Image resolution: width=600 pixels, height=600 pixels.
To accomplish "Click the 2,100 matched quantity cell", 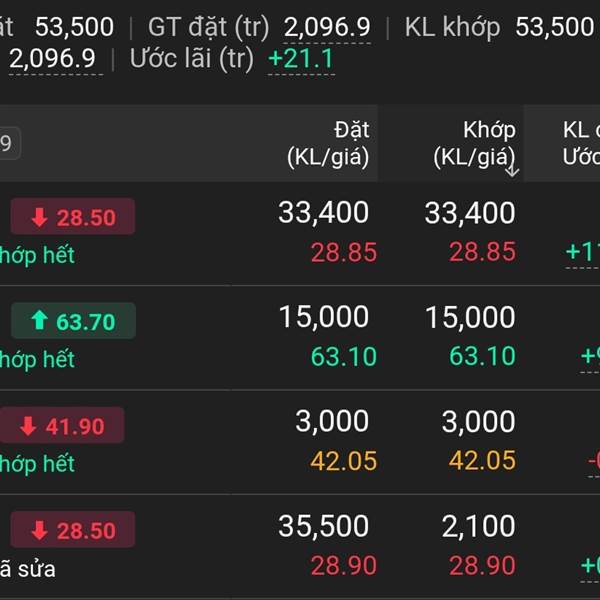I will tap(478, 526).
